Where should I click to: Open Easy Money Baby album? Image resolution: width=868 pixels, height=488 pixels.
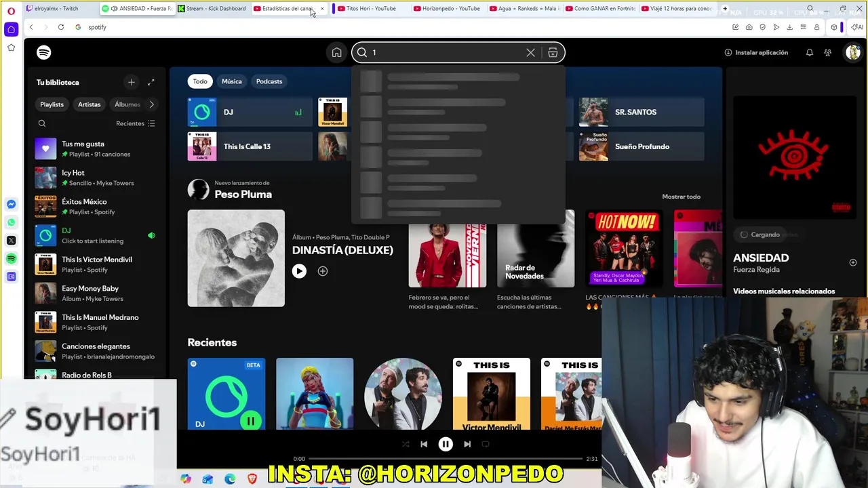pos(95,293)
